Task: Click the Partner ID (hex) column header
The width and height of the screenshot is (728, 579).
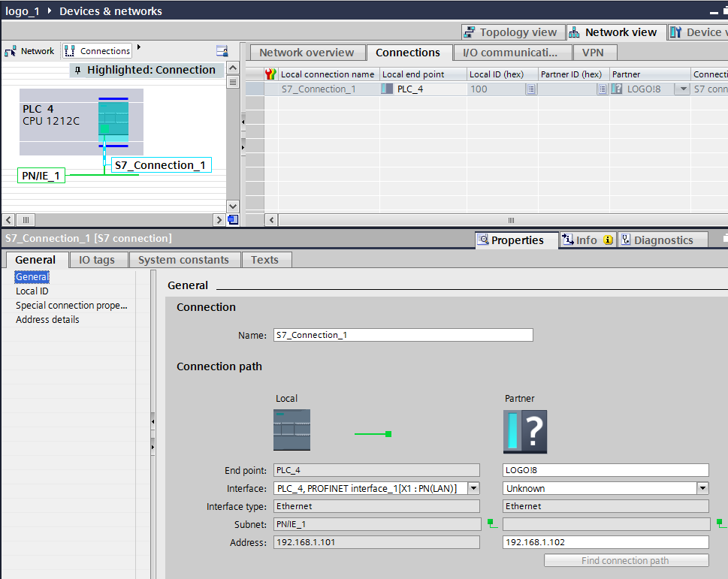Action: [573, 74]
